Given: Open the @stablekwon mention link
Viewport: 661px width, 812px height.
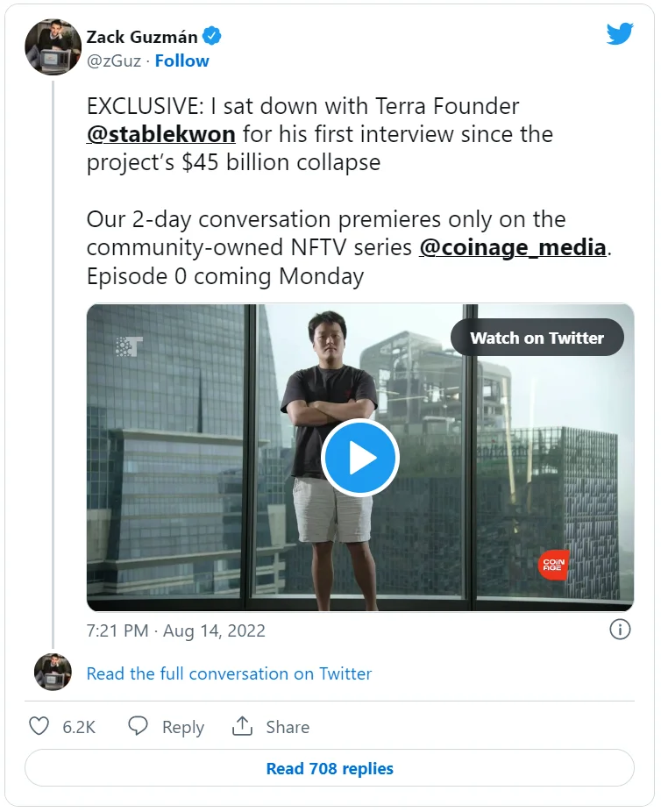Looking at the screenshot, I should (161, 135).
